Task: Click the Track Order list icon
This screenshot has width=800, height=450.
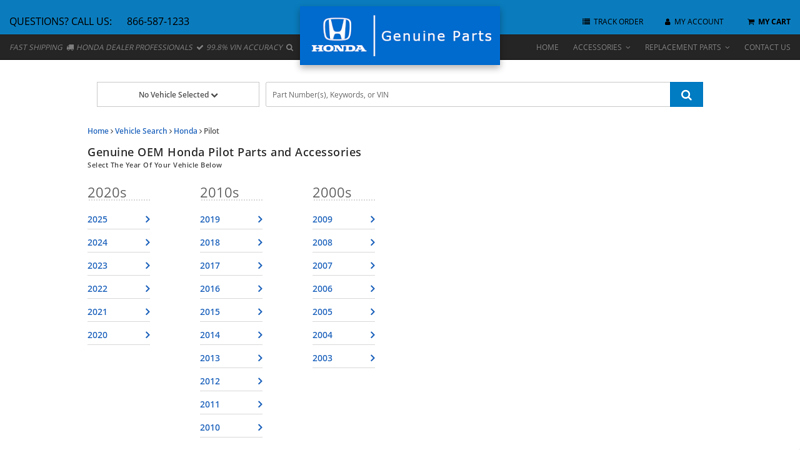Action: coord(586,21)
